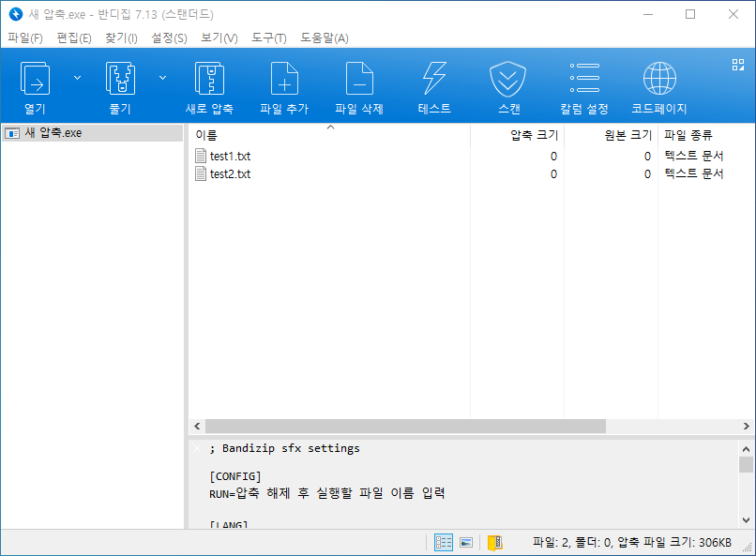The height and width of the screenshot is (556, 756).
Task: Click the test1.txt file icon
Action: coord(201,156)
